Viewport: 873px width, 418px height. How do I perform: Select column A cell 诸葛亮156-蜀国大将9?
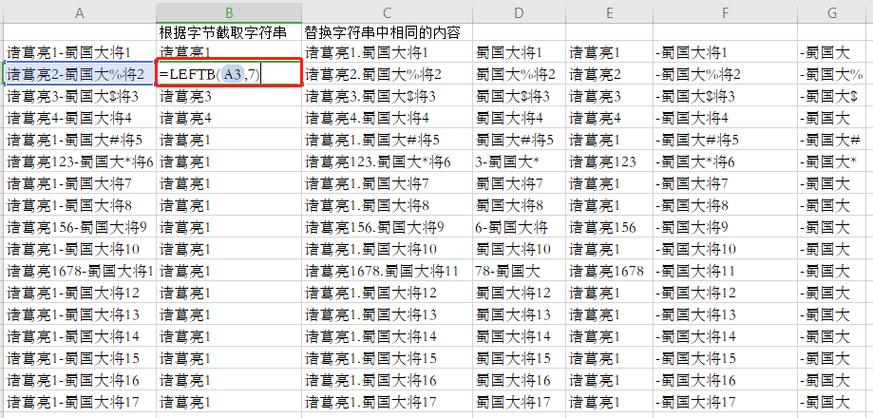80,227
